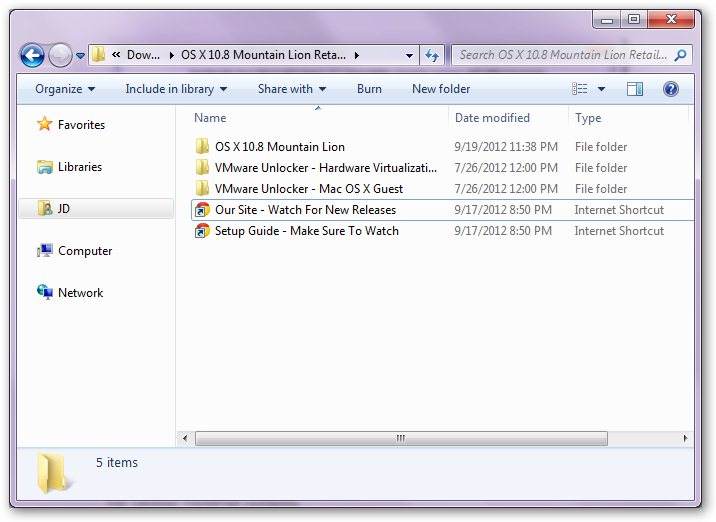Expand arrow after Dow... breadcrumb
Image resolution: width=716 pixels, height=522 pixels.
[x=172, y=55]
